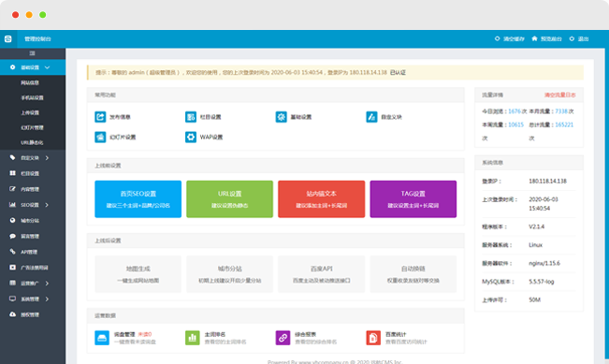Expand the 系统管理 sidebar menu
Image resolution: width=609 pixels, height=364 pixels.
tap(33, 299)
